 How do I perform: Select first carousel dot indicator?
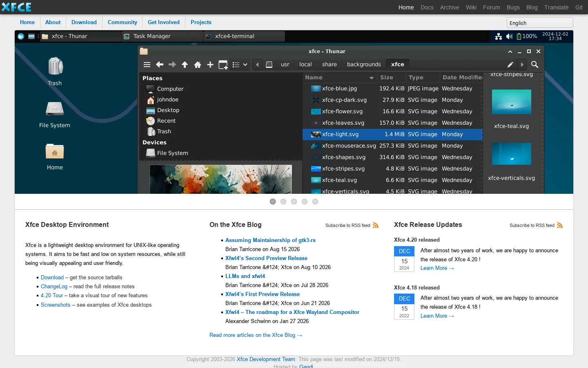273,202
